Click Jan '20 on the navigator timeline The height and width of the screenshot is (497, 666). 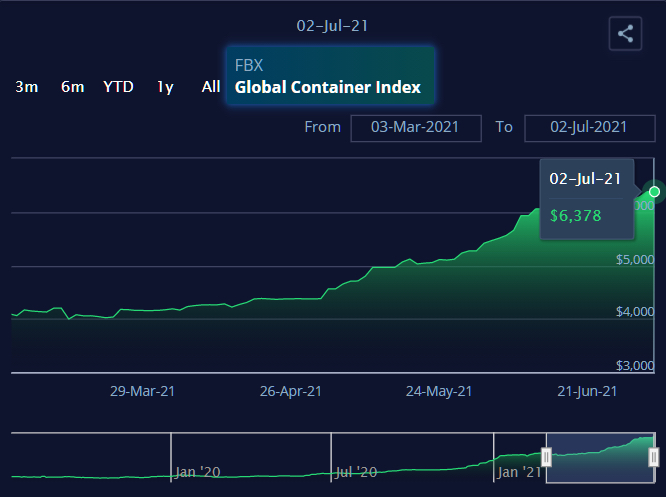tap(195, 471)
